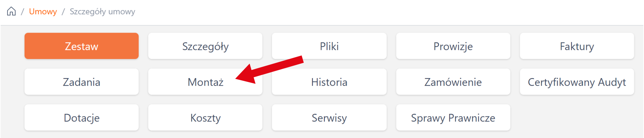The image size is (644, 138).
Task: View the Historia tab
Action: point(329,82)
